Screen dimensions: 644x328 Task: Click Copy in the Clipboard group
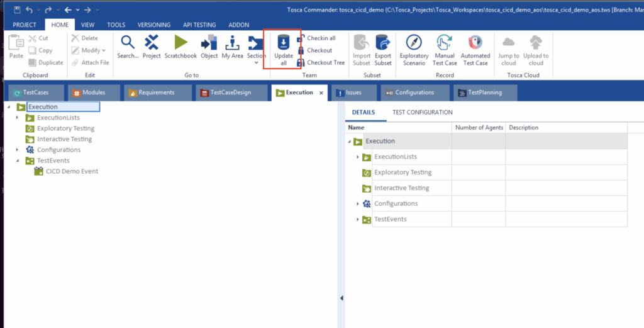point(40,50)
